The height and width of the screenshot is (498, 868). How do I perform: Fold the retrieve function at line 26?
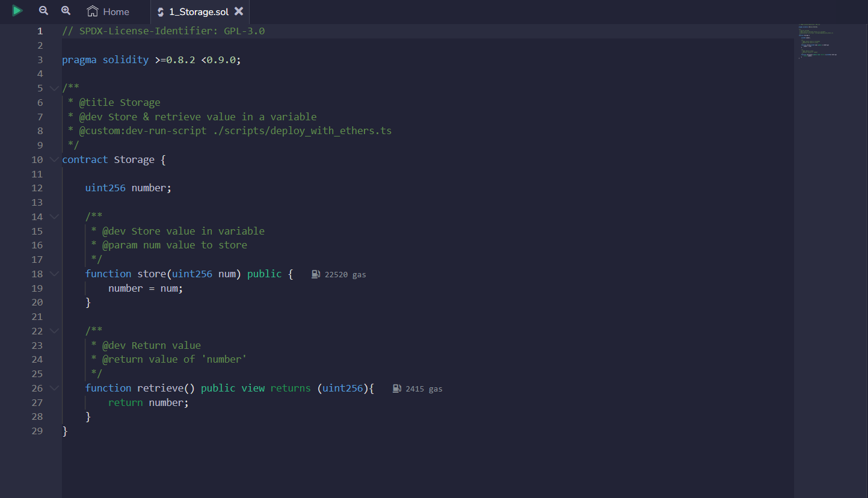pyautogui.click(x=54, y=389)
